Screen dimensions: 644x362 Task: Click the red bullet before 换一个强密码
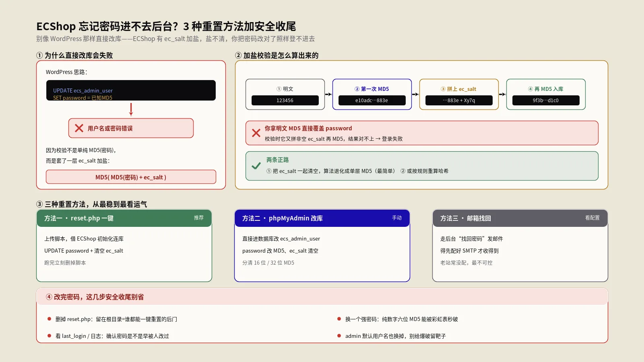[339, 319]
